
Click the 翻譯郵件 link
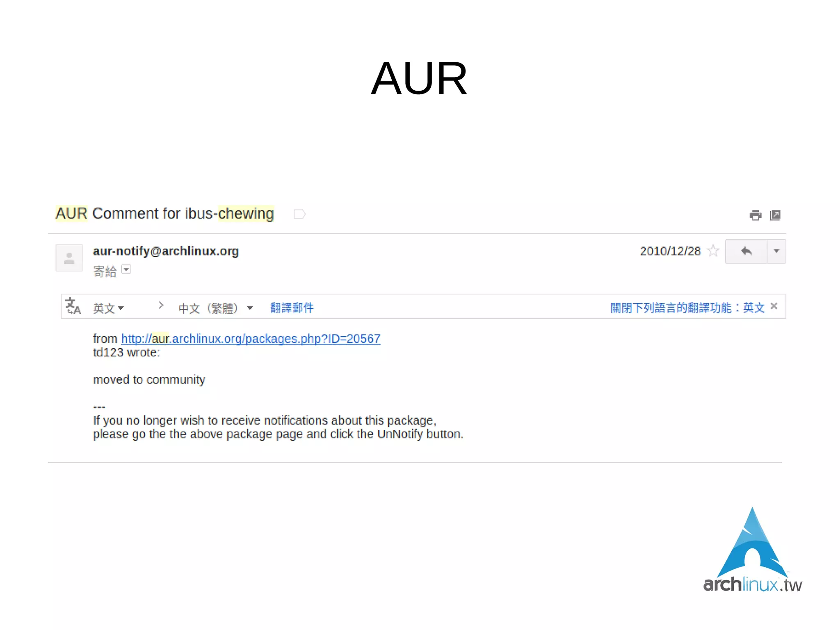292,308
